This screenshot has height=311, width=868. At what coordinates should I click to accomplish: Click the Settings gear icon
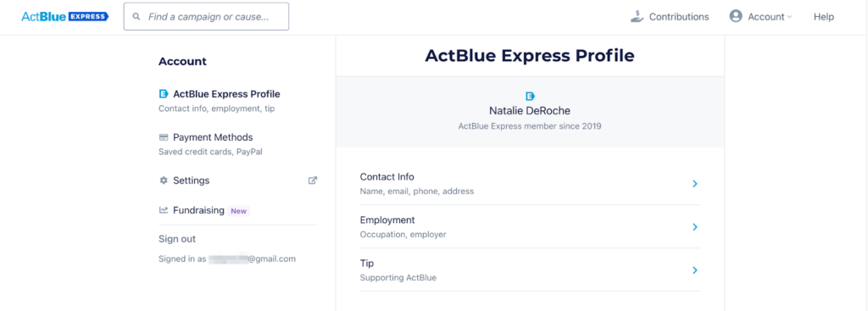pyautogui.click(x=164, y=180)
